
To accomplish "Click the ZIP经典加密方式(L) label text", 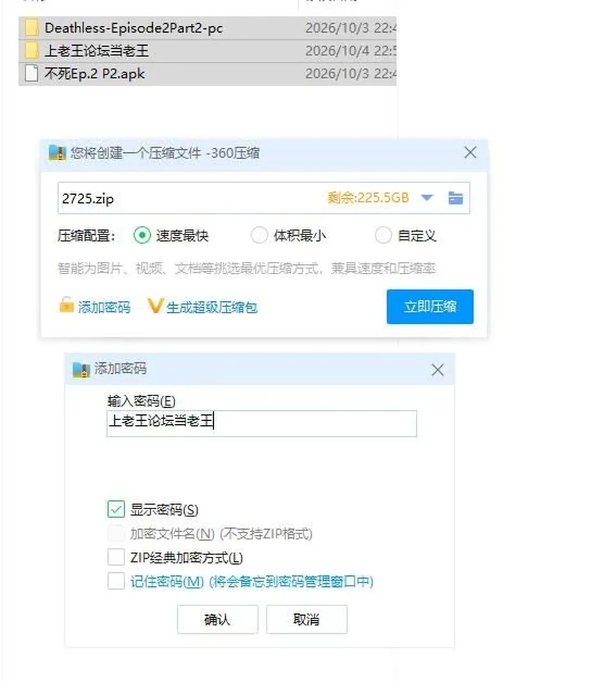I will (187, 557).
